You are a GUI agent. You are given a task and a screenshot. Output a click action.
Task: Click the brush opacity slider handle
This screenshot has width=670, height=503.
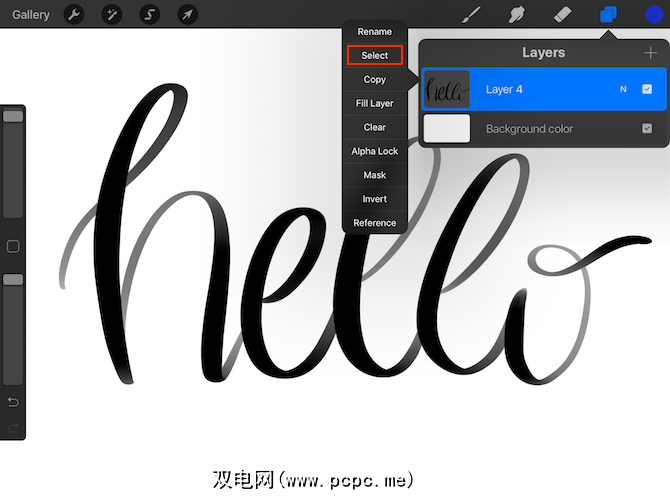(x=13, y=279)
